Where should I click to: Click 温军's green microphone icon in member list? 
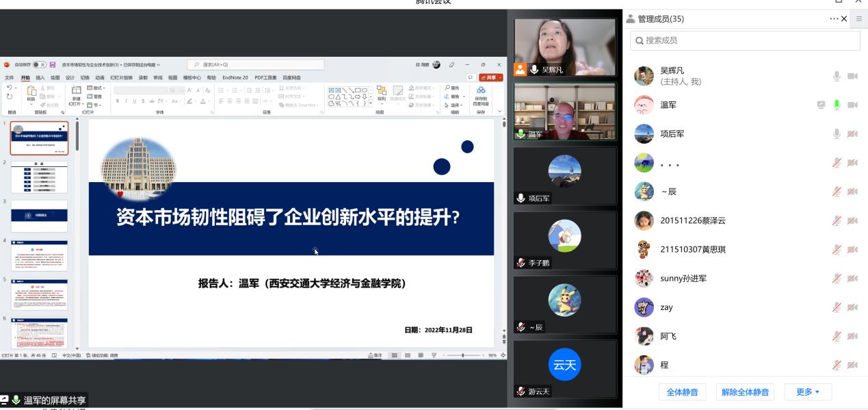coord(836,105)
